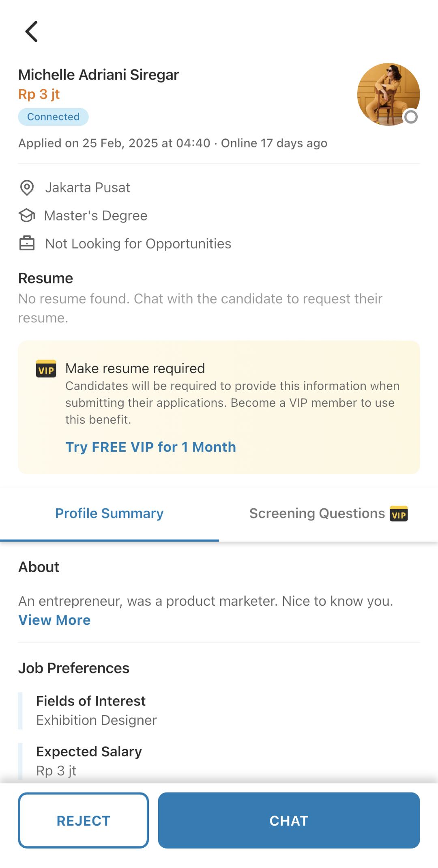This screenshot has width=438, height=868.
Task: Tap the Make resume required banner
Action: tap(219, 407)
